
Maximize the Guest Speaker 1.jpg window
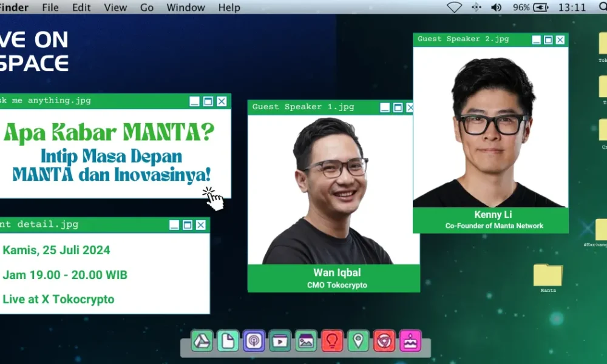tap(398, 107)
